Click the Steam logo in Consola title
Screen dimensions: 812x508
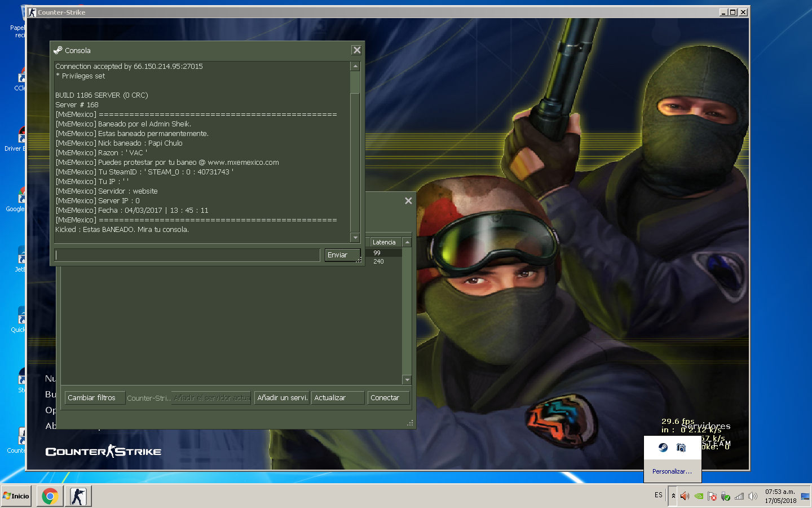[x=58, y=50]
